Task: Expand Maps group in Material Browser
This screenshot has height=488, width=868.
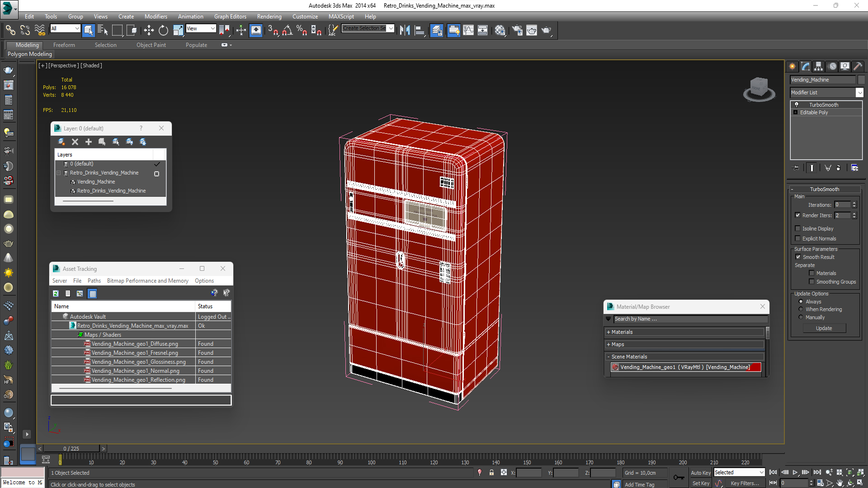Action: point(609,344)
